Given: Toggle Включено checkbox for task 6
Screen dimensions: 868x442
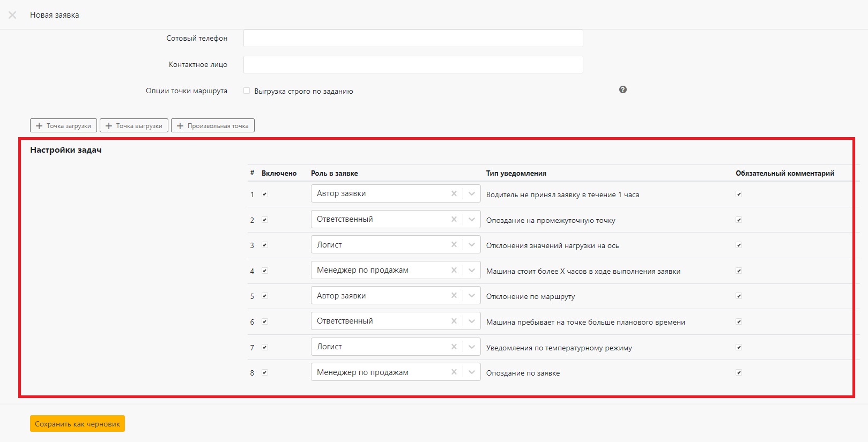Looking at the screenshot, I should pyautogui.click(x=265, y=321).
